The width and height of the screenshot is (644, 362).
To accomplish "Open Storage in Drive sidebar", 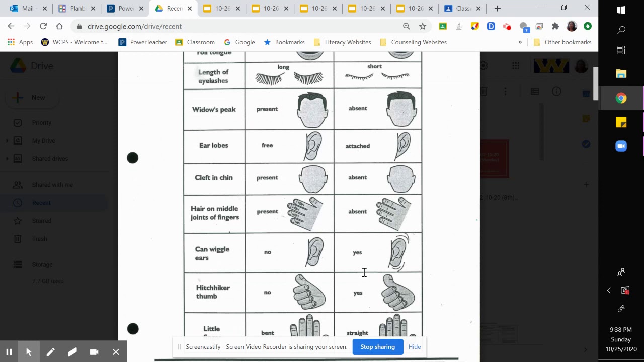I will (x=42, y=265).
